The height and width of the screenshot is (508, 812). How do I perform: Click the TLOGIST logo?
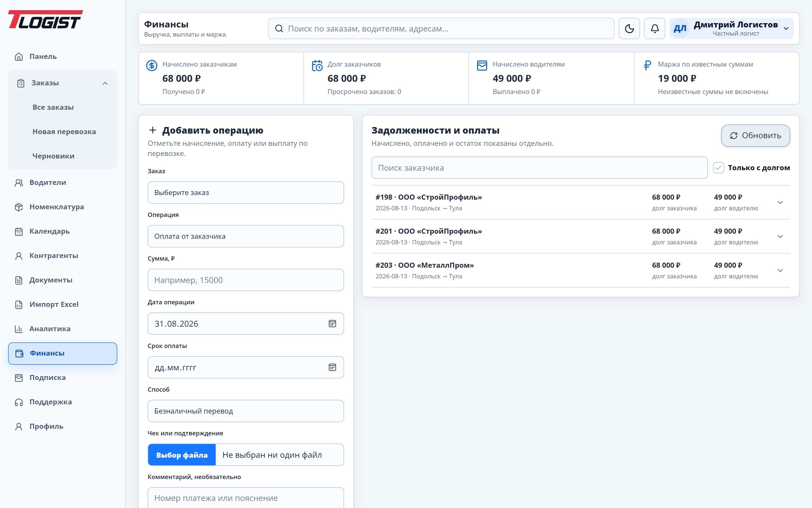tap(45, 19)
